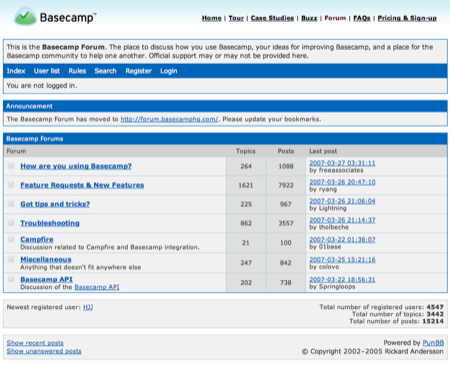
Task: Click topic count 1621 for Feature Requests
Action: [x=246, y=185]
